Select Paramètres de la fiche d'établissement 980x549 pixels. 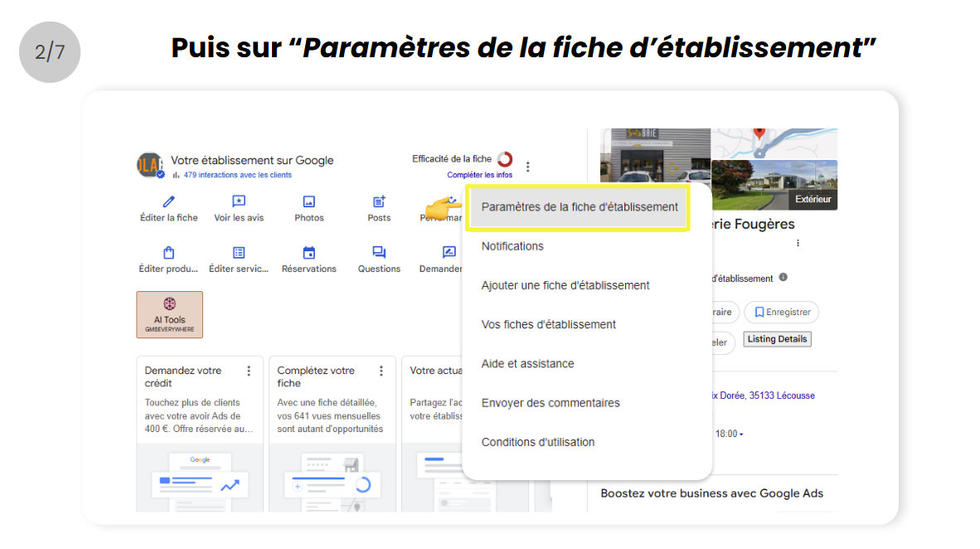click(x=580, y=207)
